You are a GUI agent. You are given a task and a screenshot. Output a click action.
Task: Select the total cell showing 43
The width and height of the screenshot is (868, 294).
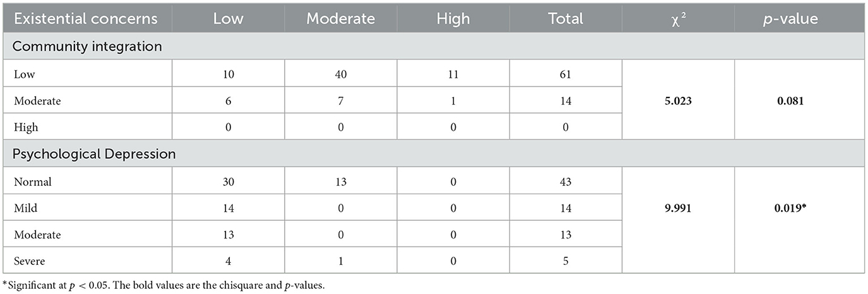566,181
